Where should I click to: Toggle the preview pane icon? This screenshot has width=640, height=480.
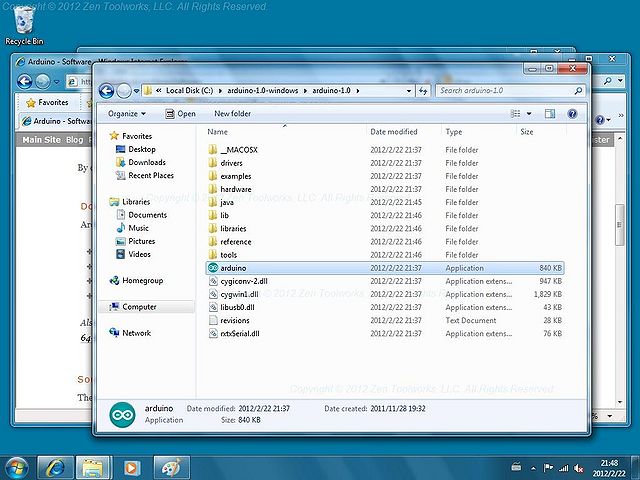pos(550,114)
